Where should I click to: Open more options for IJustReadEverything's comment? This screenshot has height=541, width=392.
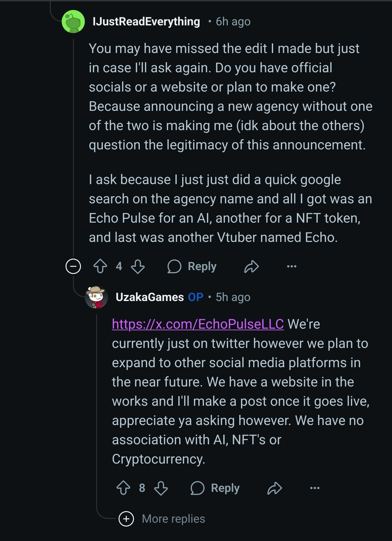(x=291, y=266)
